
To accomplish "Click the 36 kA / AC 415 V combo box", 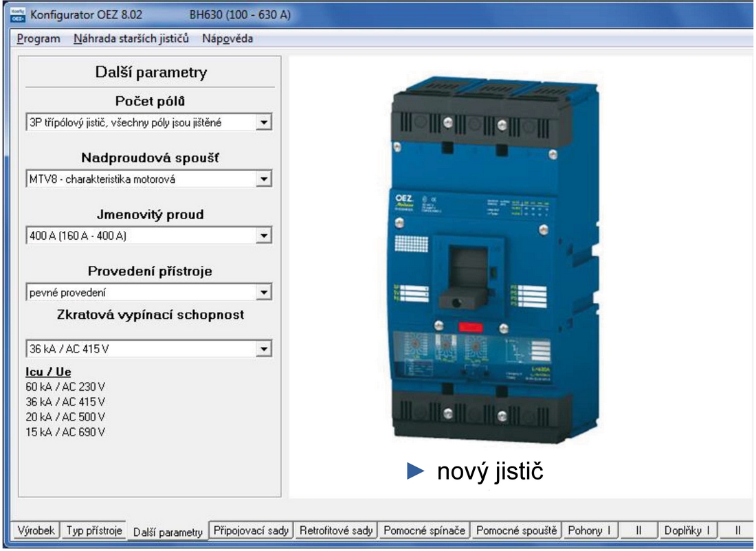I will pos(149,348).
